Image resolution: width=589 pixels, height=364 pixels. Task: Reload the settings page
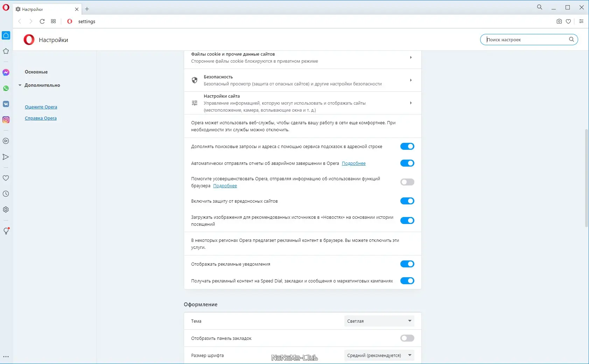(42, 21)
